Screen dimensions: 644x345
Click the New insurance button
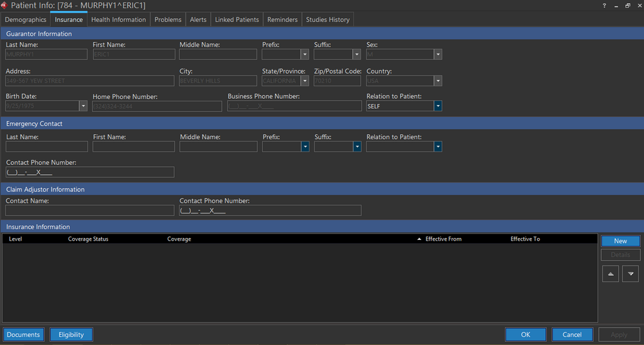[620, 241]
